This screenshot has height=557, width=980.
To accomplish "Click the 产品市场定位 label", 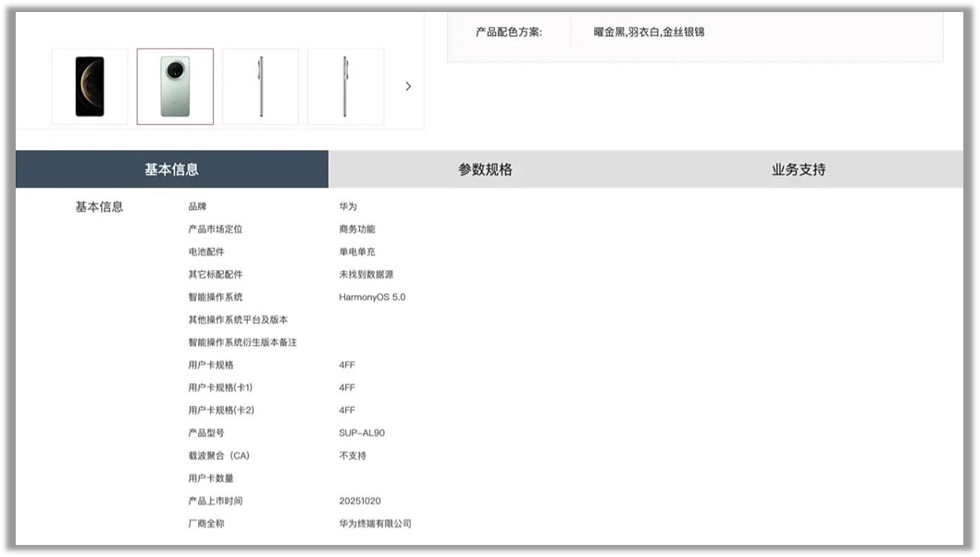I will tap(216, 229).
